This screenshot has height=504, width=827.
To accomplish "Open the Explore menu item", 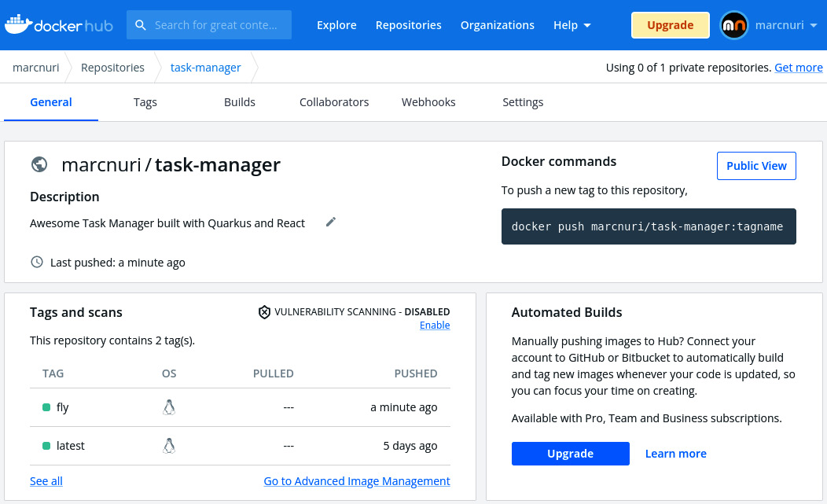I will point(336,24).
